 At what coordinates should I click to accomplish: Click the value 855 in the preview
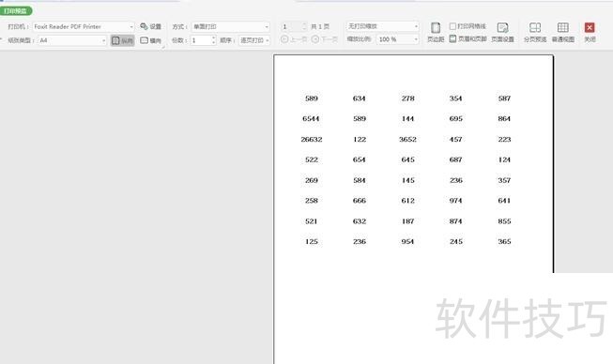[504, 221]
